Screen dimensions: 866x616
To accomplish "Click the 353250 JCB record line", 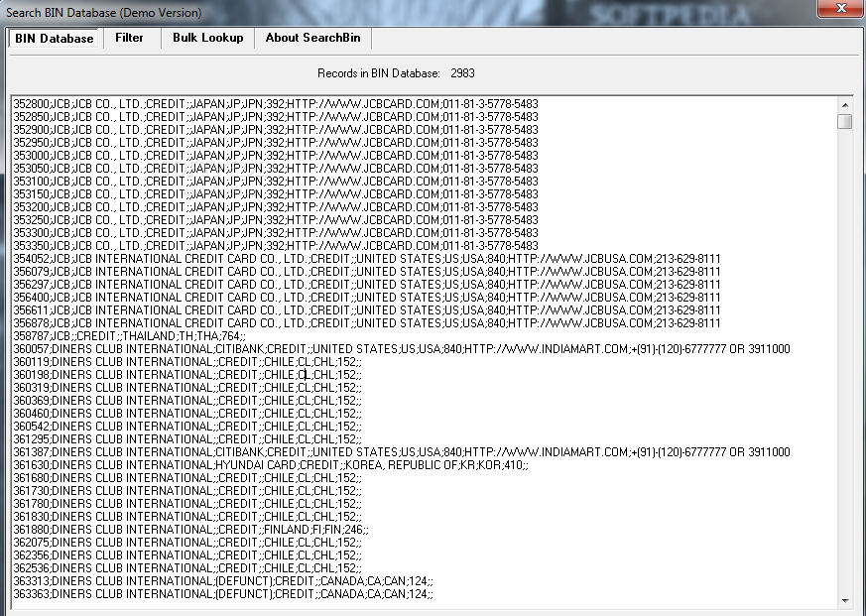I will [276, 220].
